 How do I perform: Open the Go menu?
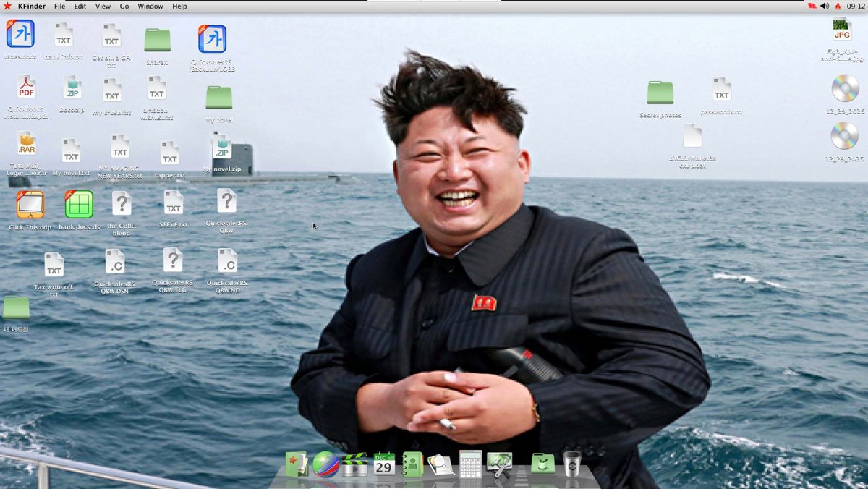point(124,6)
